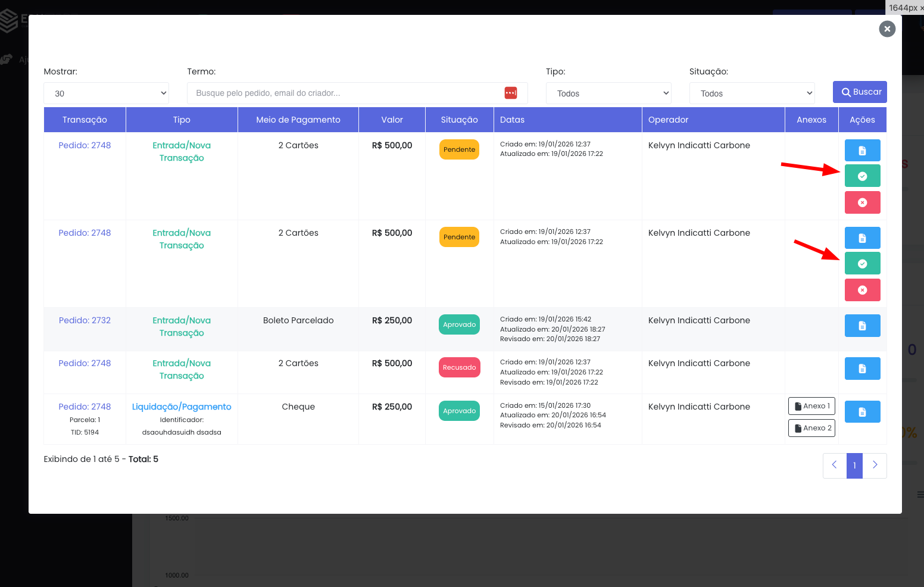The width and height of the screenshot is (924, 587).
Task: Approve the first pending Pedido 2748 transaction
Action: (x=862, y=176)
